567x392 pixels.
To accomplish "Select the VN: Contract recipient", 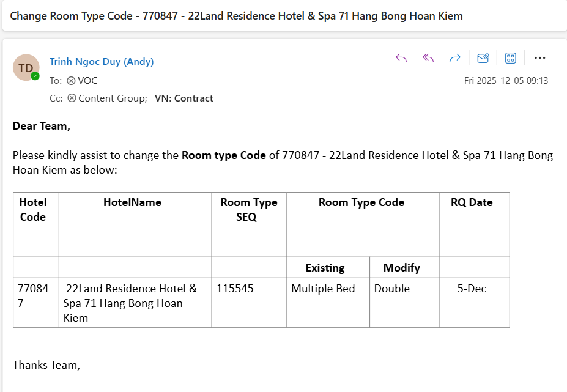I will (183, 98).
